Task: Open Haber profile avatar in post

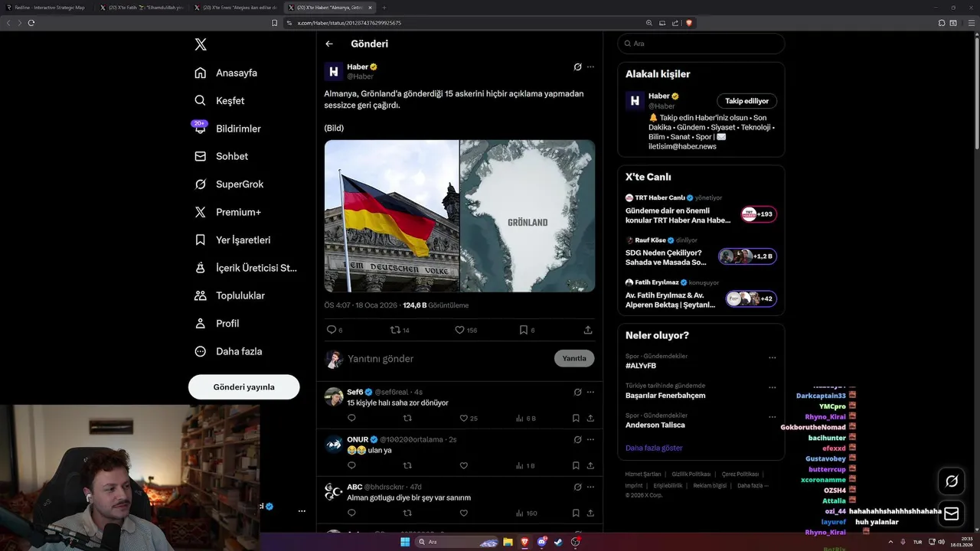Action: [x=334, y=72]
